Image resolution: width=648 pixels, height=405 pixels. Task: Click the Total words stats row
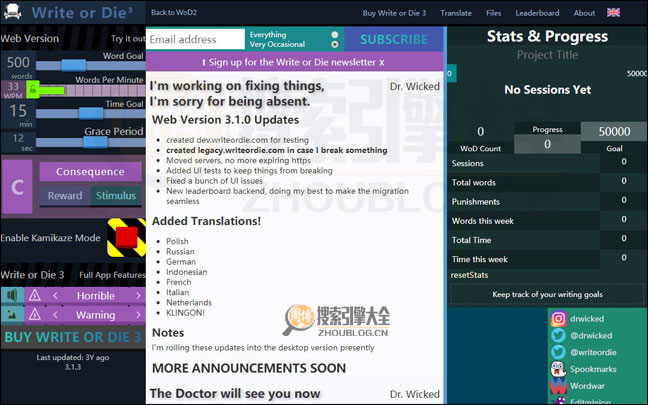pos(547,182)
